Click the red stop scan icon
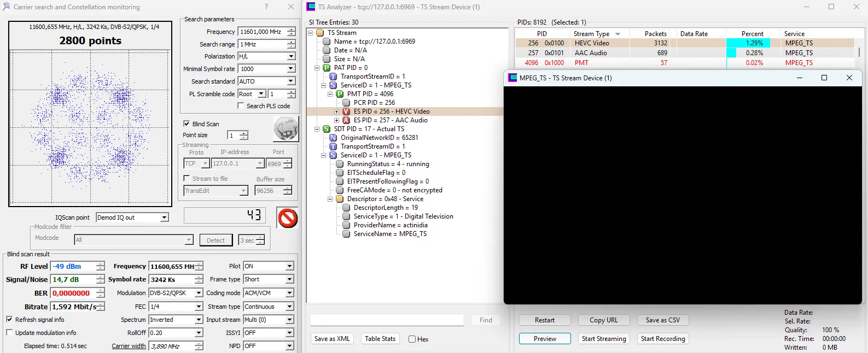 pos(287,218)
